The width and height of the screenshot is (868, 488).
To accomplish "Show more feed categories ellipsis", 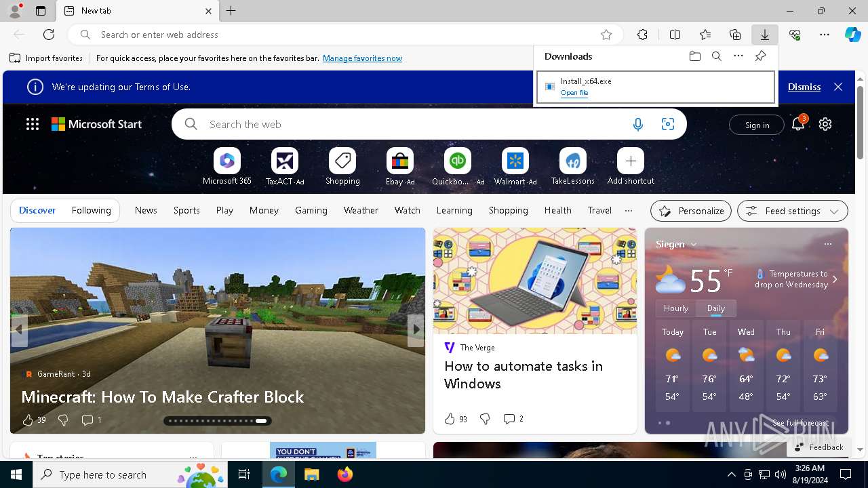I will tap(629, 210).
